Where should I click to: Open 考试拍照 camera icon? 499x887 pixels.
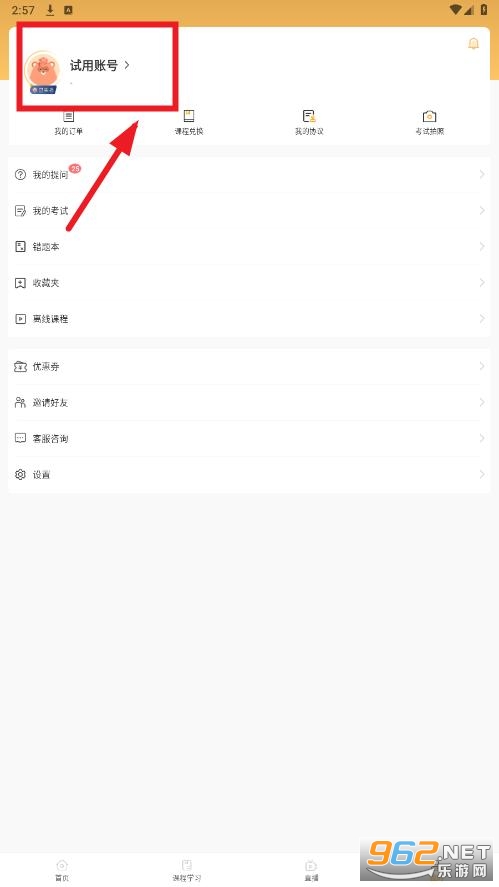tap(429, 117)
